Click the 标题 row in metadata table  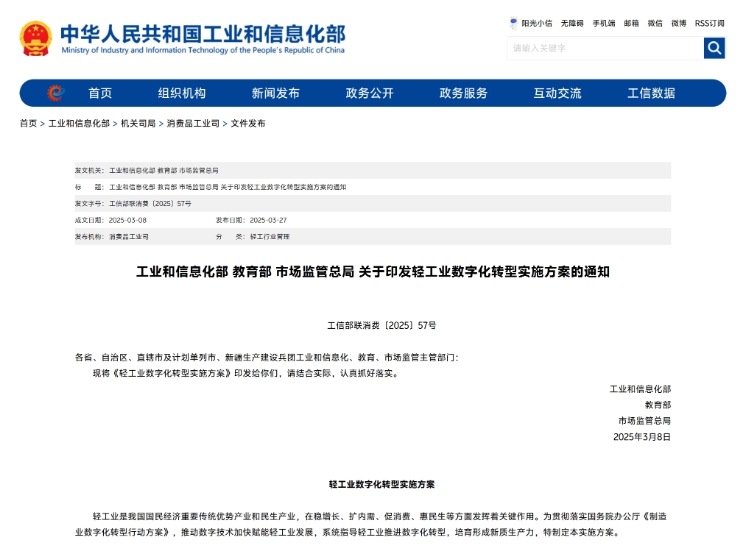click(x=373, y=187)
